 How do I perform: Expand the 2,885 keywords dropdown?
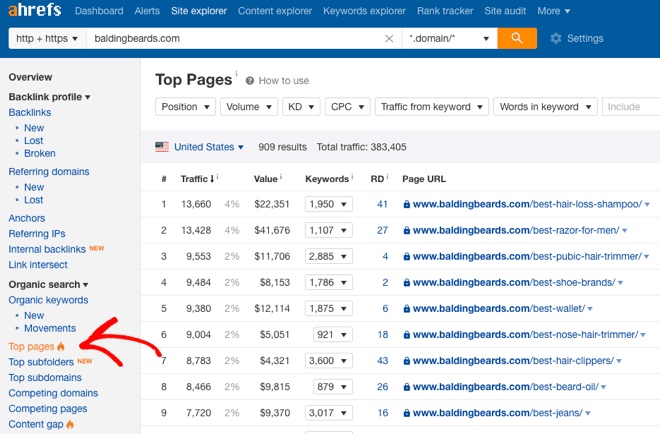point(329,256)
